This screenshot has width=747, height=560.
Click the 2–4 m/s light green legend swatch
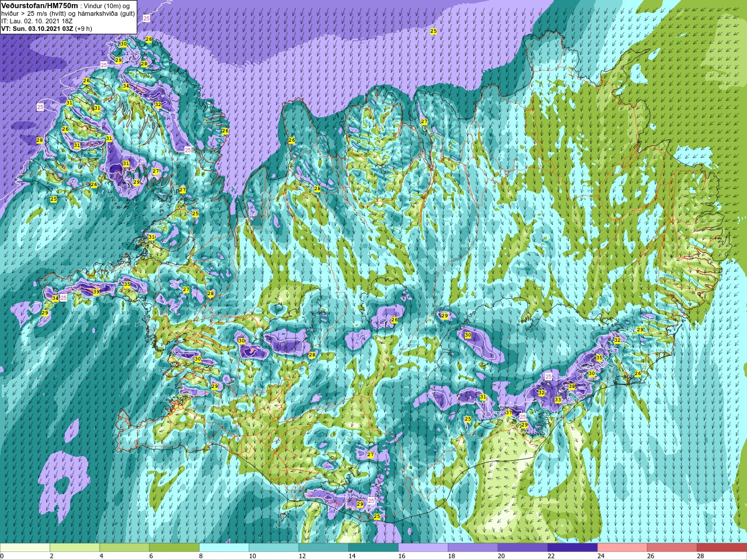click(75, 548)
